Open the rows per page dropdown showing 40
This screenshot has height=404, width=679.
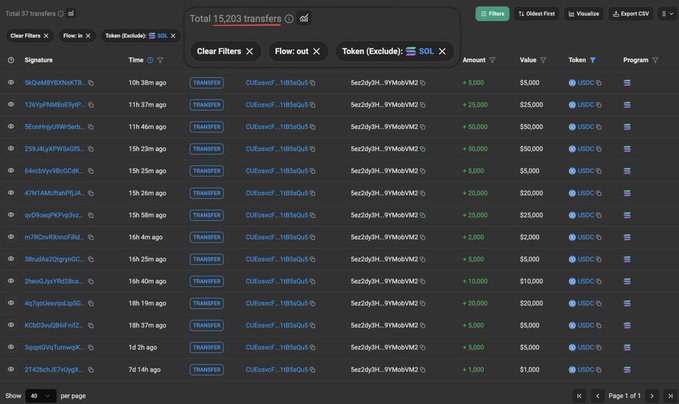point(41,396)
